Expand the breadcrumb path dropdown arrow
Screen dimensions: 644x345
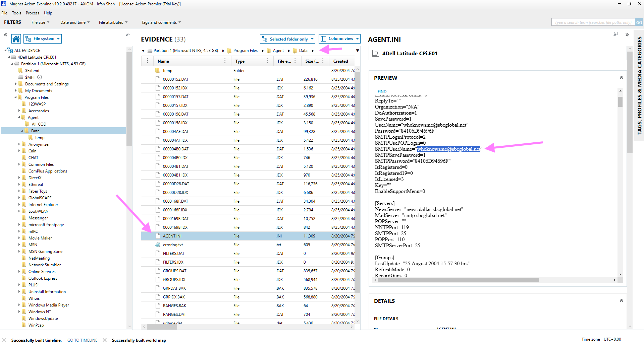pos(358,51)
